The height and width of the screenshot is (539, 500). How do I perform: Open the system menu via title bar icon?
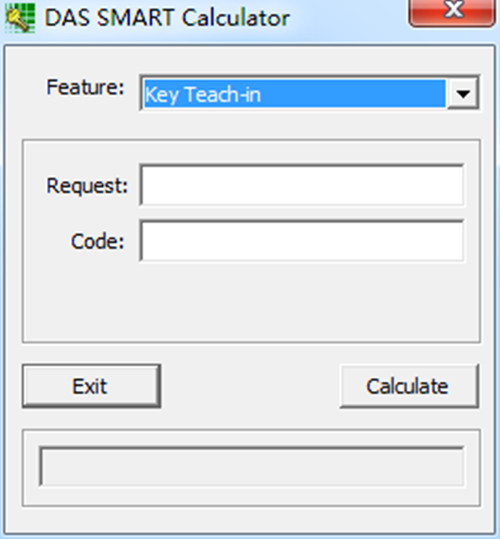click(x=20, y=18)
